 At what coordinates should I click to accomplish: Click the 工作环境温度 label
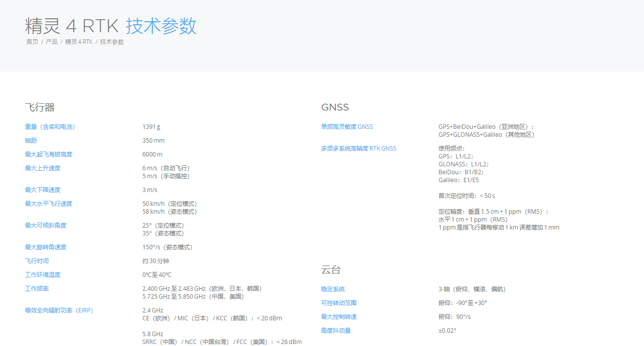point(43,275)
